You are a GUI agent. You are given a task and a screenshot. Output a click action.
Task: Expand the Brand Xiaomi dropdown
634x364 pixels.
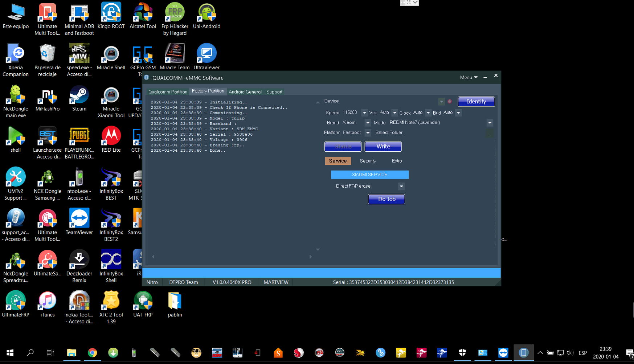click(368, 123)
